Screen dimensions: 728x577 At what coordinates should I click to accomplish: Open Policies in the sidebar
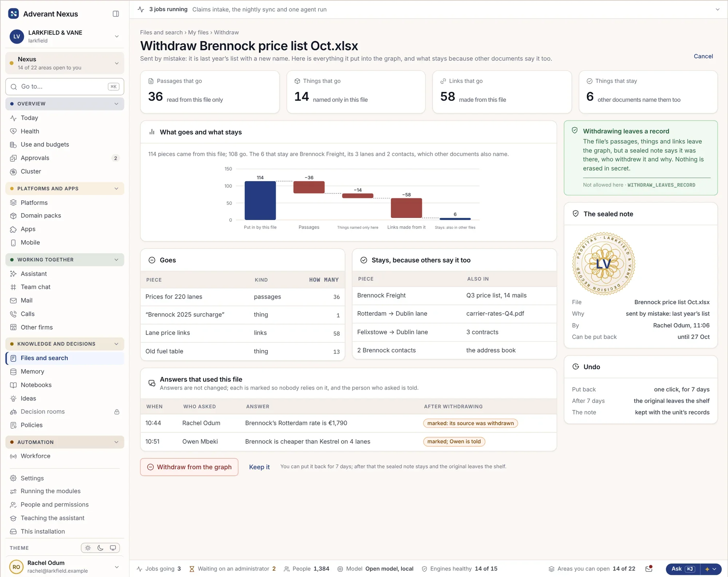coord(65,425)
